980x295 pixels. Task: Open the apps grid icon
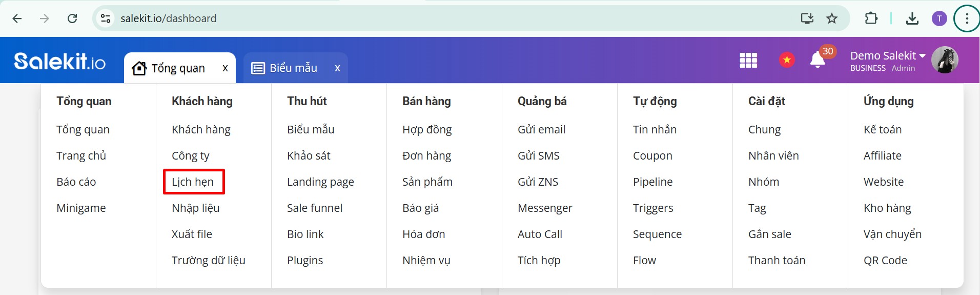click(x=748, y=60)
